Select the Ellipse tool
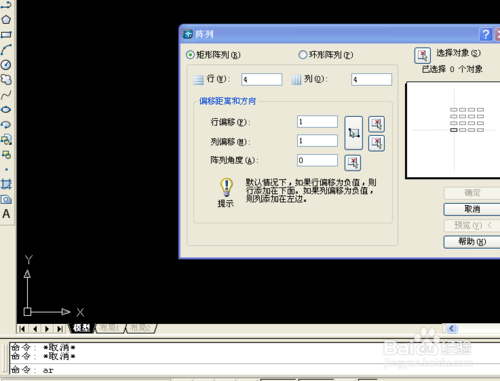 pyautogui.click(x=6, y=110)
